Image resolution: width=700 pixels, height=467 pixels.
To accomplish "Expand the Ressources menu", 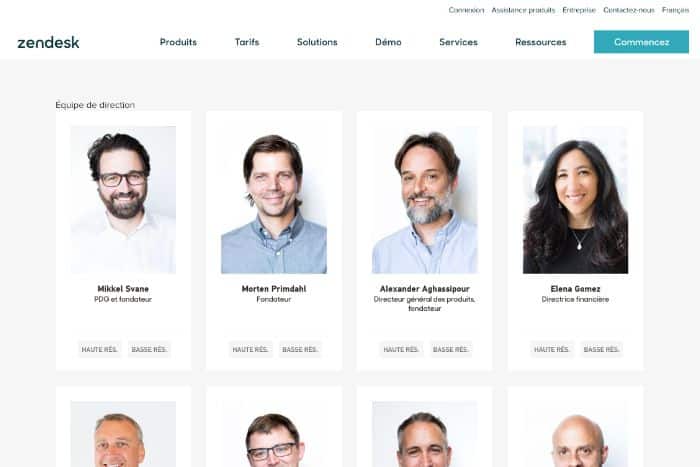I will coord(541,42).
